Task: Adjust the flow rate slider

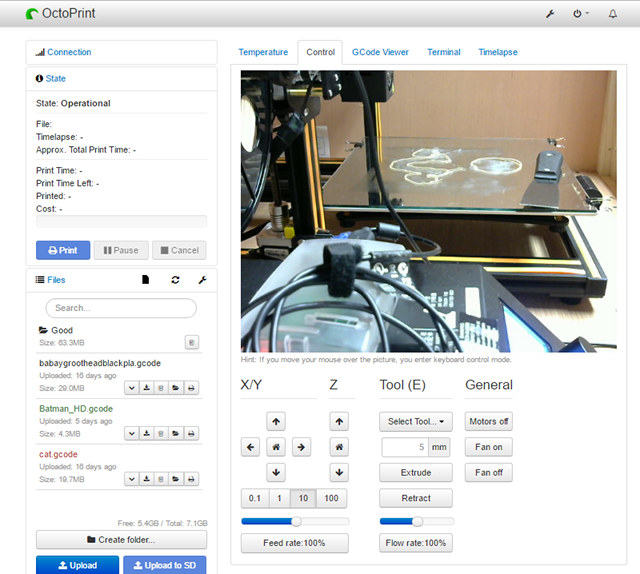Action: (x=417, y=521)
